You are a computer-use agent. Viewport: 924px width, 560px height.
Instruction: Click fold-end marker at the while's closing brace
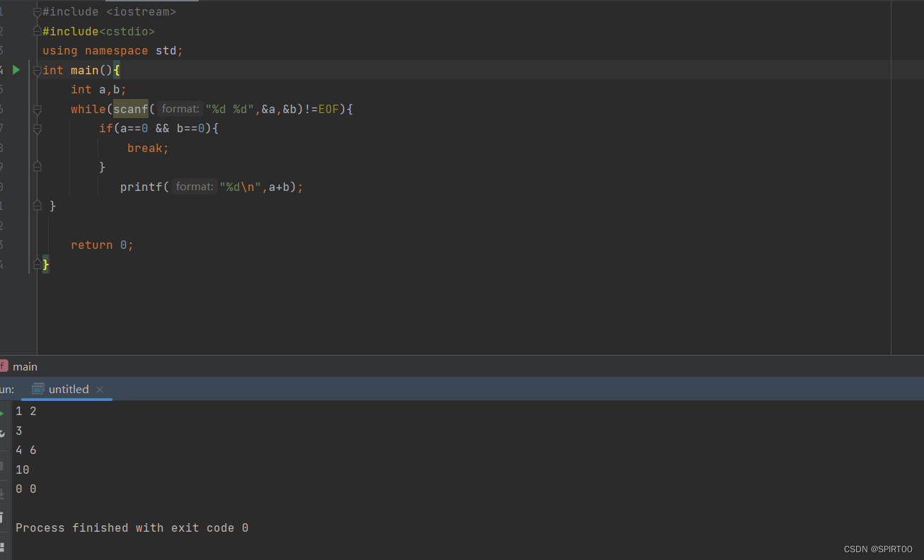[x=37, y=206]
